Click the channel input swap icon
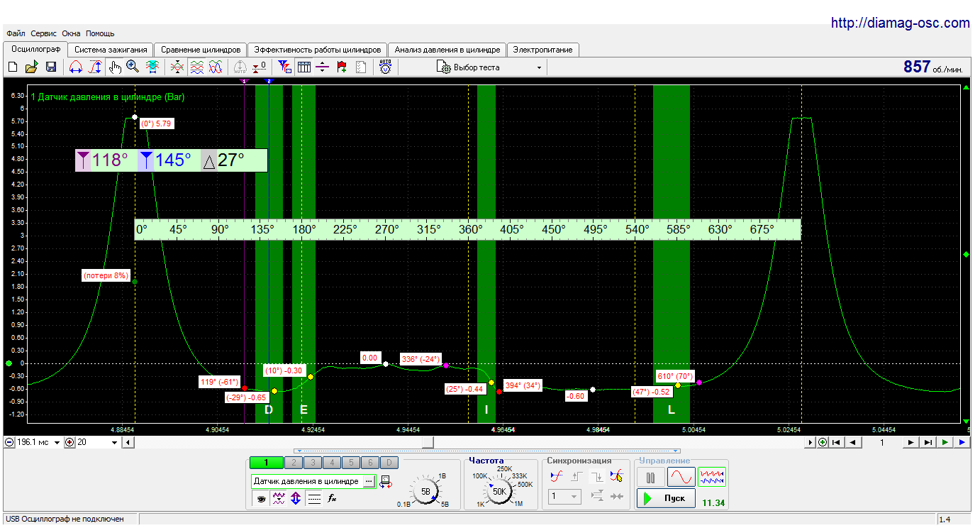 coord(385,482)
